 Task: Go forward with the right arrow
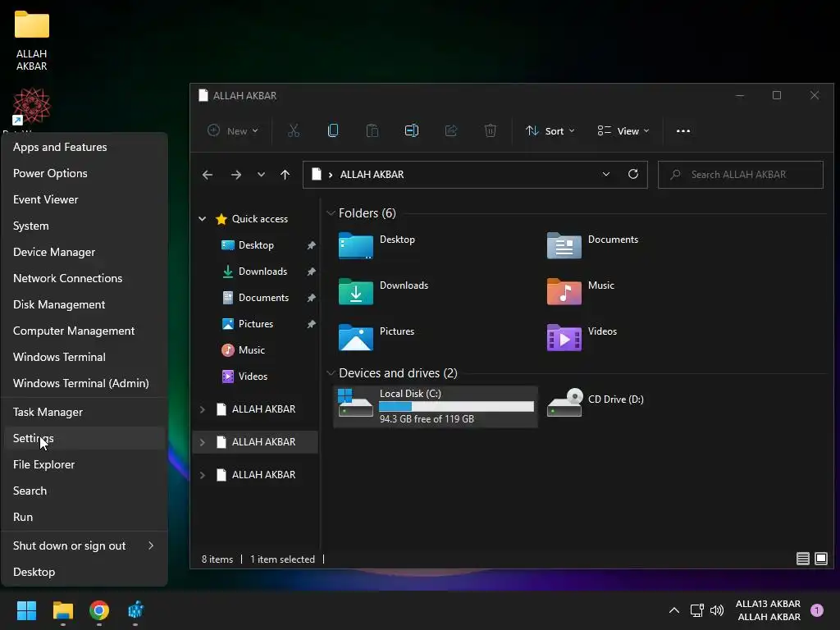pyautogui.click(x=235, y=175)
